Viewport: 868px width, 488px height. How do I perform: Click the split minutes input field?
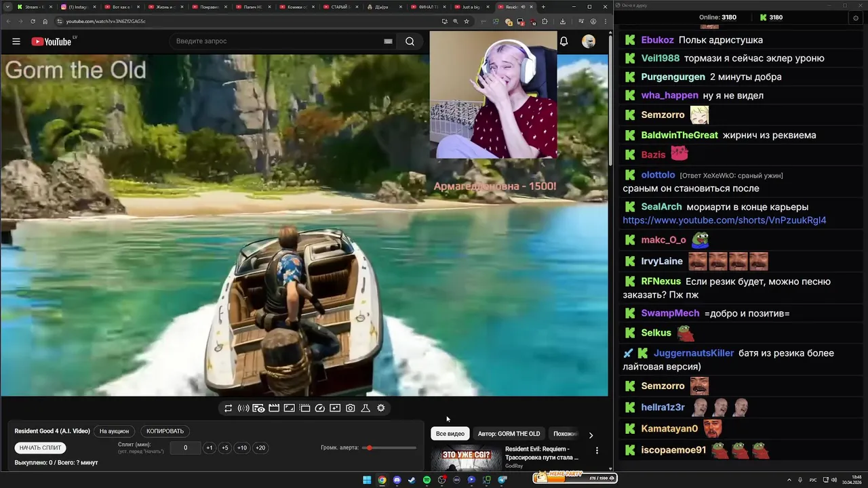tap(185, 448)
